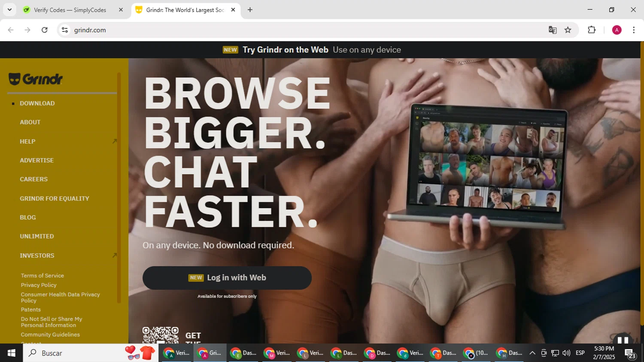Click the page's main vertical scrollbar
644x362 pixels.
pos(642,183)
